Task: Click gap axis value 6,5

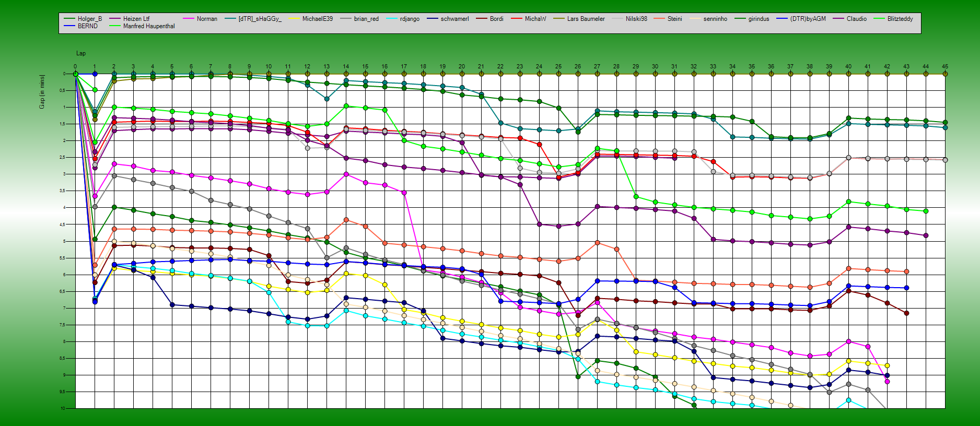Action: [x=62, y=291]
